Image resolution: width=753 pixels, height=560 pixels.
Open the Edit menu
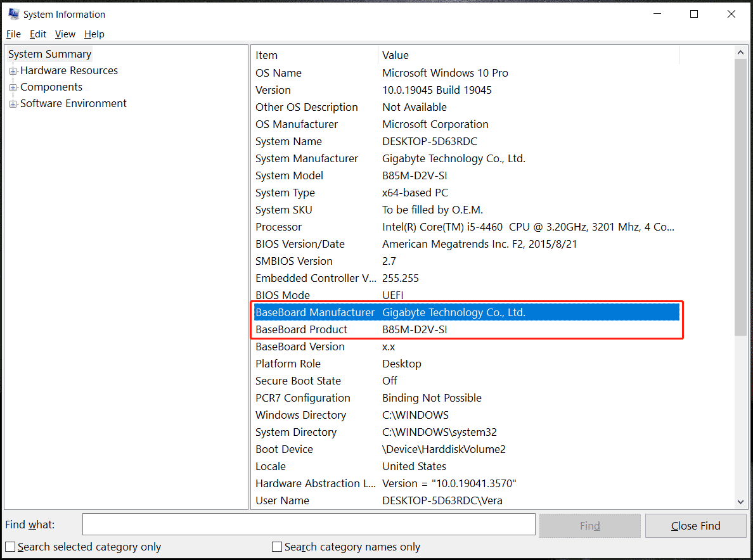point(38,34)
